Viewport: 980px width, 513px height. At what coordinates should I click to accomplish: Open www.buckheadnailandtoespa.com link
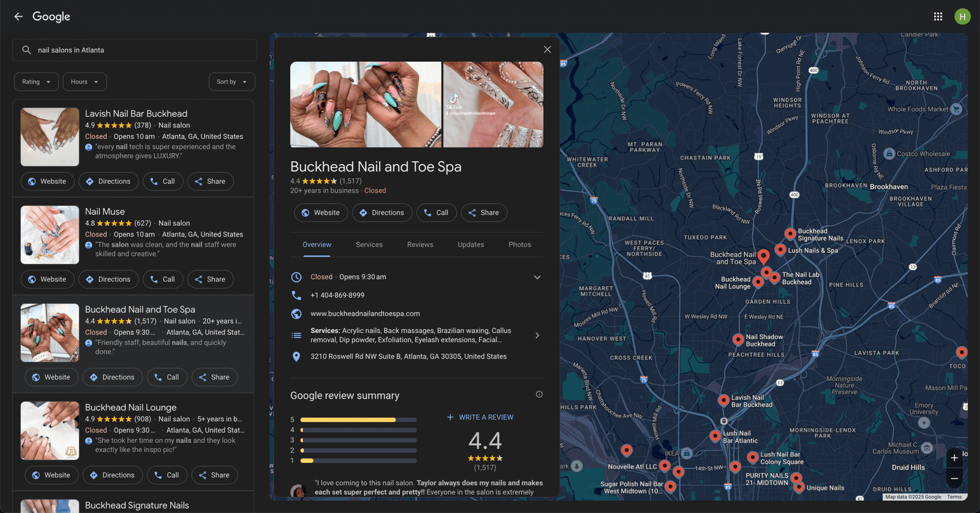[365, 313]
